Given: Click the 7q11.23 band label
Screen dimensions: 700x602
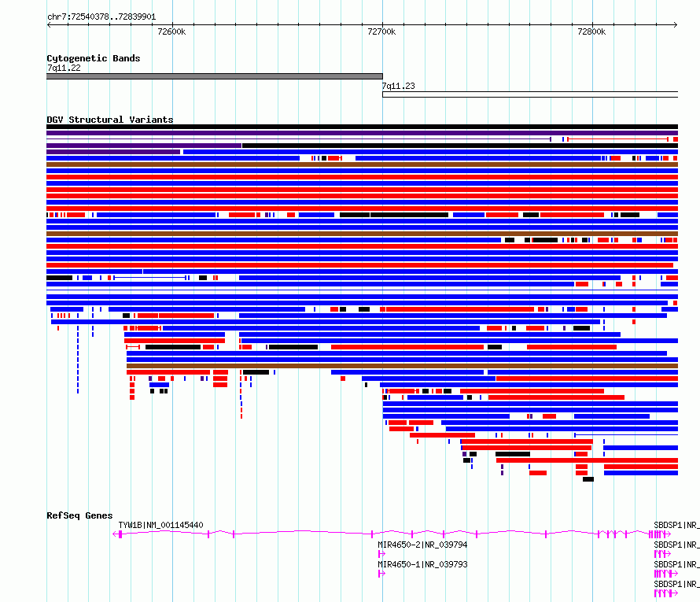Looking at the screenshot, I should click(398, 86).
